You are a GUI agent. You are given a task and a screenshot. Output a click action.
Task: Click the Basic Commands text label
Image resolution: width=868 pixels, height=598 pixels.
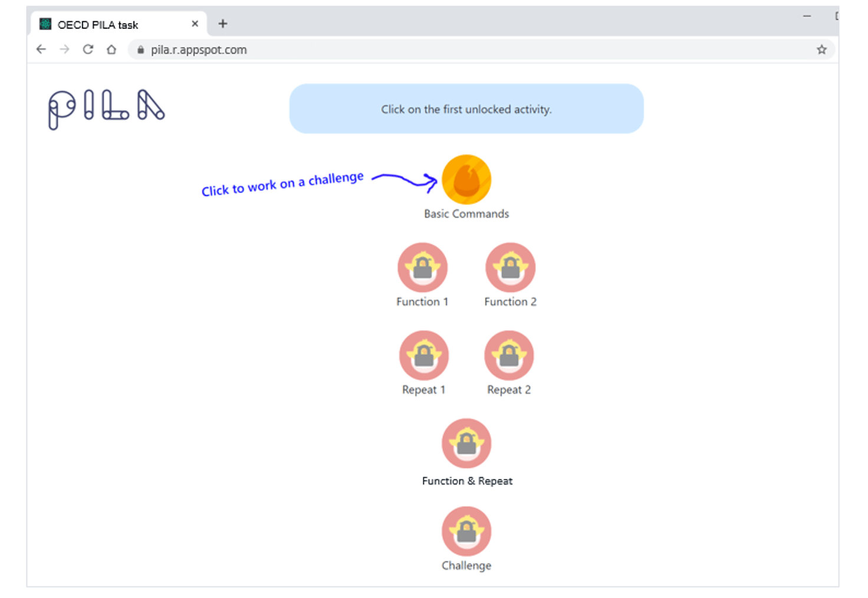coord(466,213)
